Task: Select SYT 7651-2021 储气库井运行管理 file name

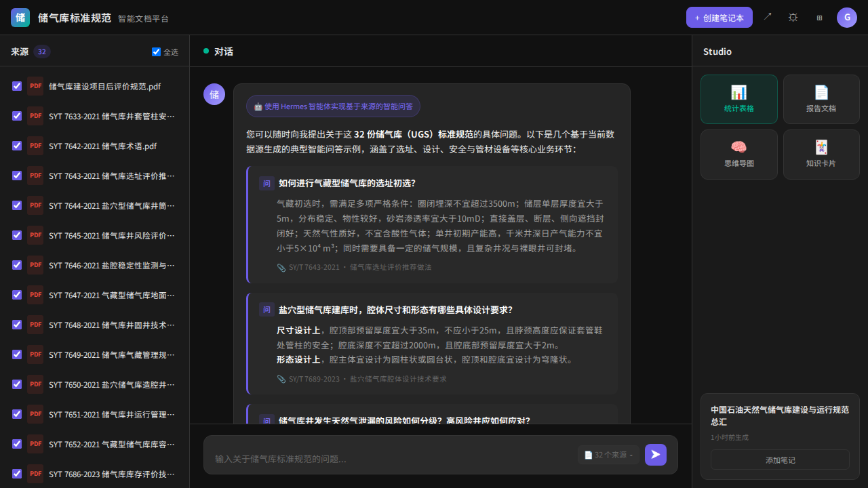Action: (x=111, y=414)
